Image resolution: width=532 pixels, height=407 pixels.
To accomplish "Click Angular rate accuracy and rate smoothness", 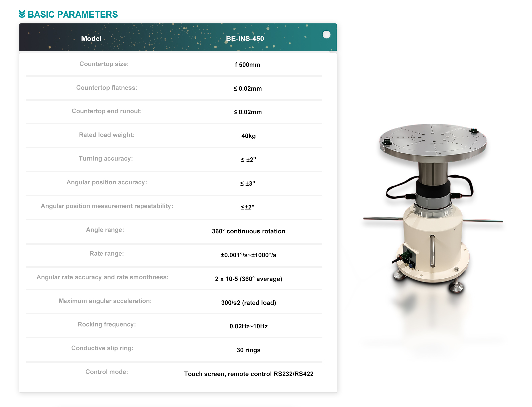I will click(x=102, y=277).
